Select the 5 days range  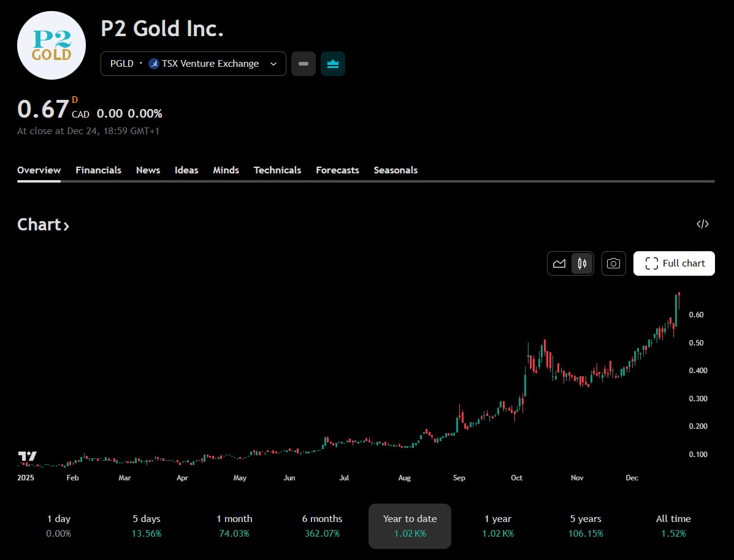click(147, 526)
